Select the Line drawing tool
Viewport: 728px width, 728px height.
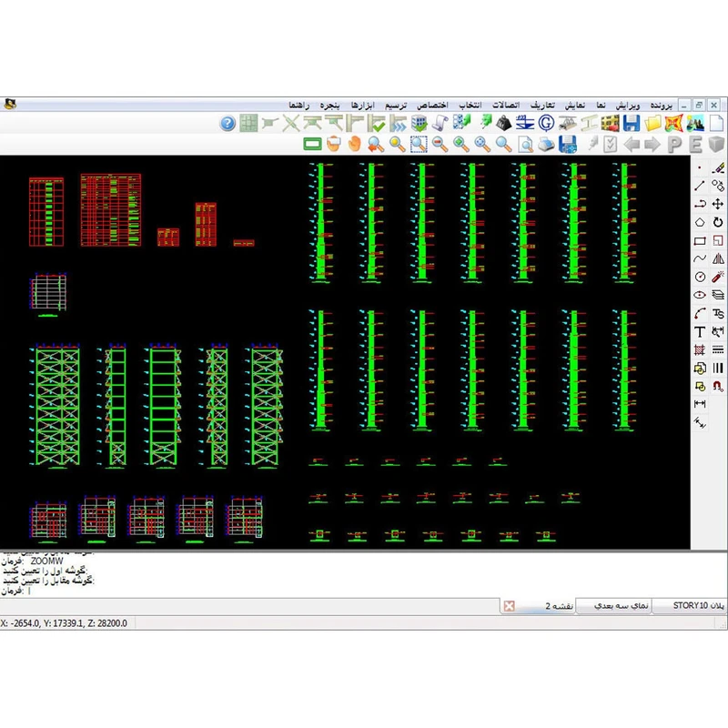(x=700, y=185)
